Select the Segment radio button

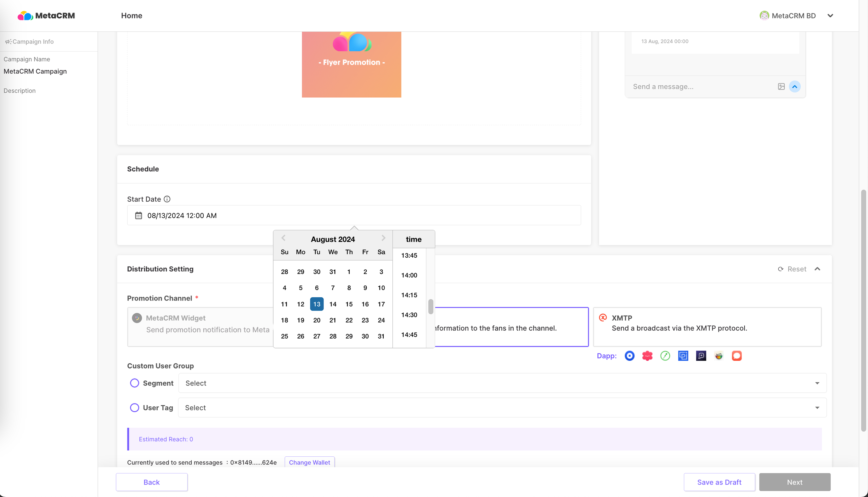(134, 383)
